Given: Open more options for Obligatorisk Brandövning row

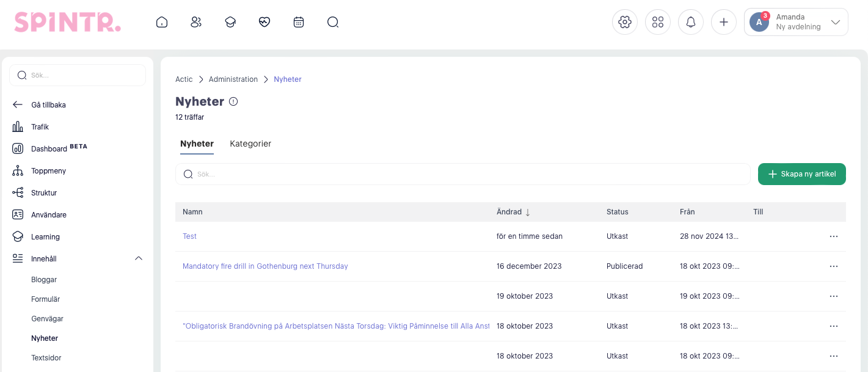Looking at the screenshot, I should (834, 326).
